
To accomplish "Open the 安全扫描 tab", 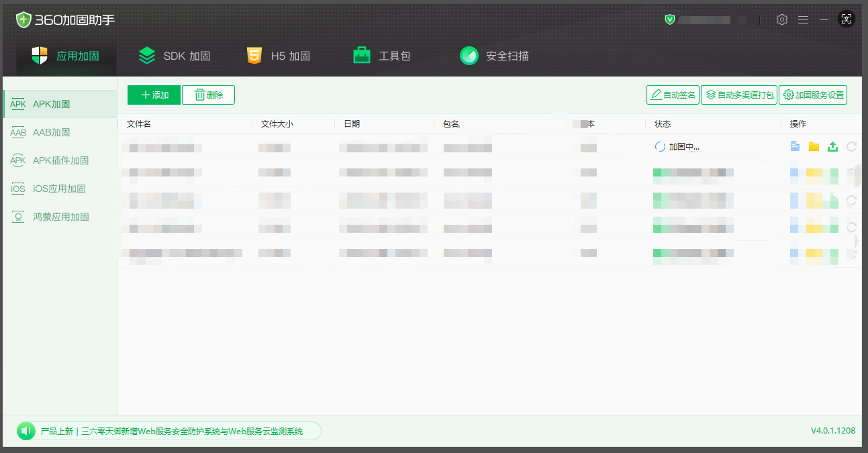I will (494, 56).
